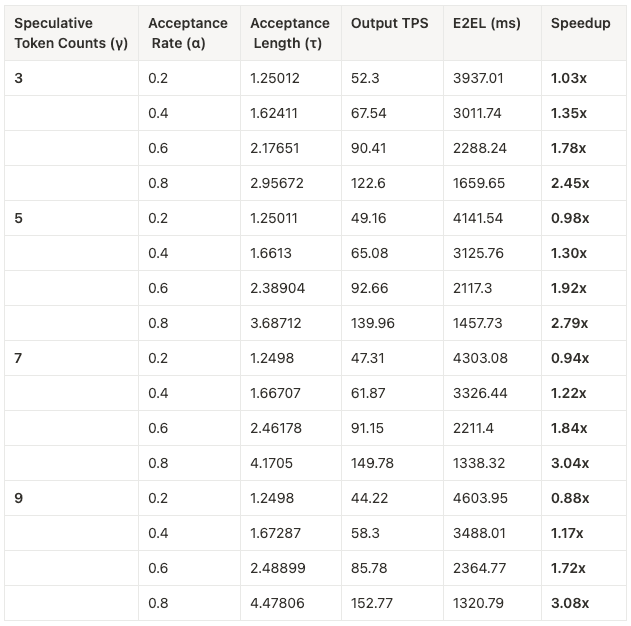Image resolution: width=631 pixels, height=626 pixels.
Task: Click the Acceptance Rate (α) header
Action: tap(187, 33)
